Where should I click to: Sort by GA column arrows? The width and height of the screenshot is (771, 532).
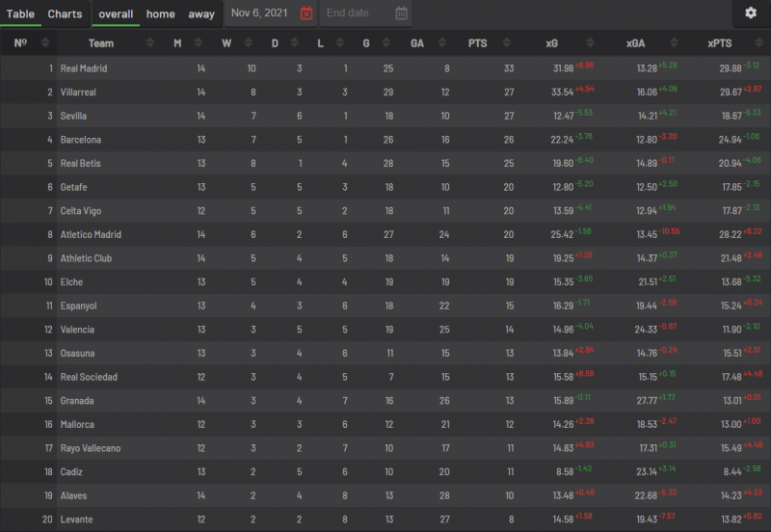(x=442, y=42)
